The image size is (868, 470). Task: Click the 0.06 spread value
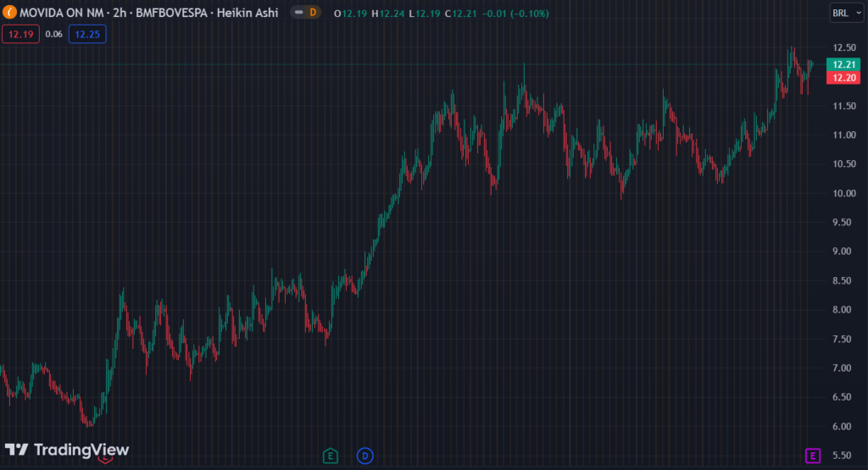point(53,34)
